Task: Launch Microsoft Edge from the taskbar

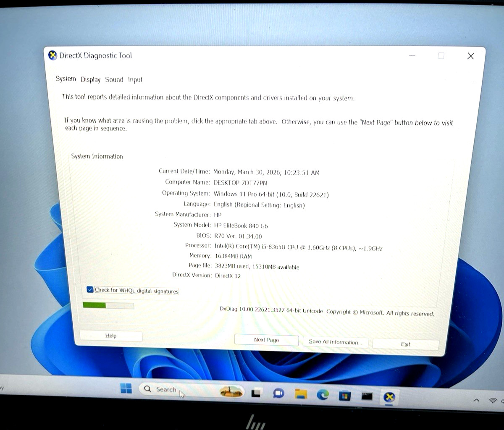Action: (x=323, y=395)
